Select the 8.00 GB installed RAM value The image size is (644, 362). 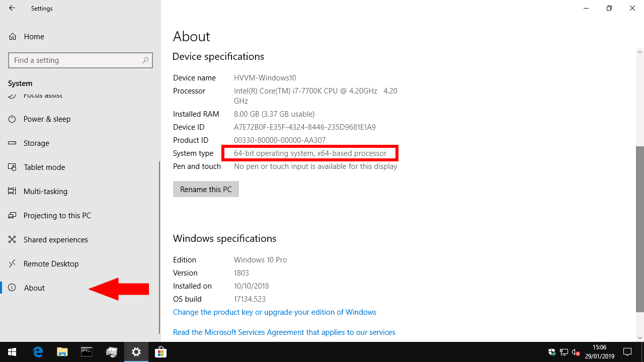(274, 114)
